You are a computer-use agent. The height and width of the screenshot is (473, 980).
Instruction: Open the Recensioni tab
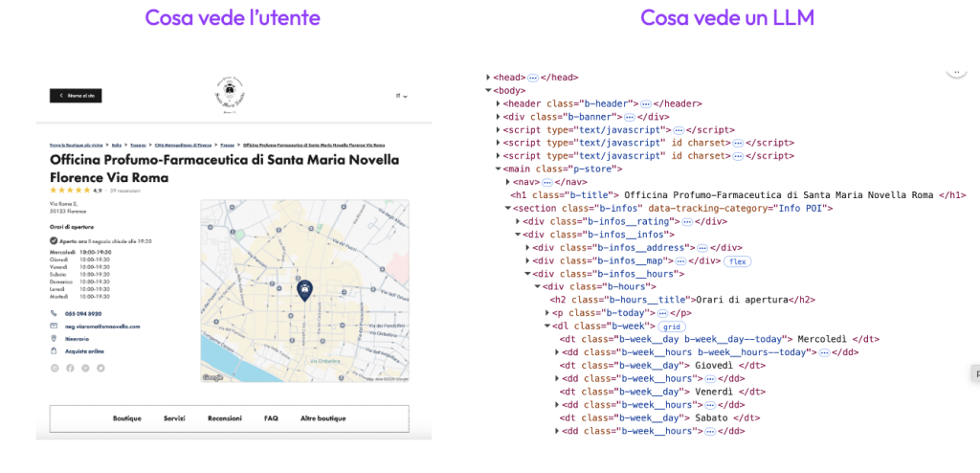[x=225, y=418]
